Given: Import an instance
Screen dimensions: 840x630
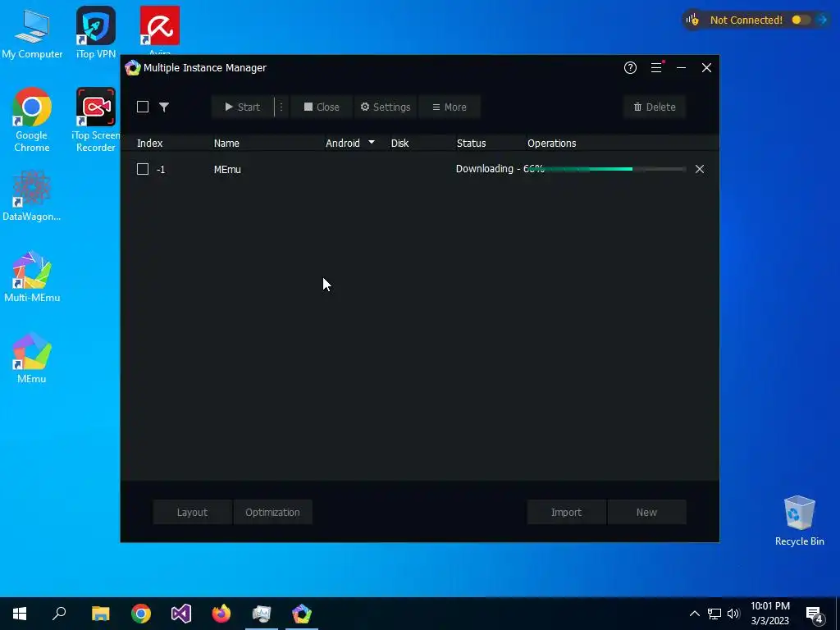Looking at the screenshot, I should (566, 512).
